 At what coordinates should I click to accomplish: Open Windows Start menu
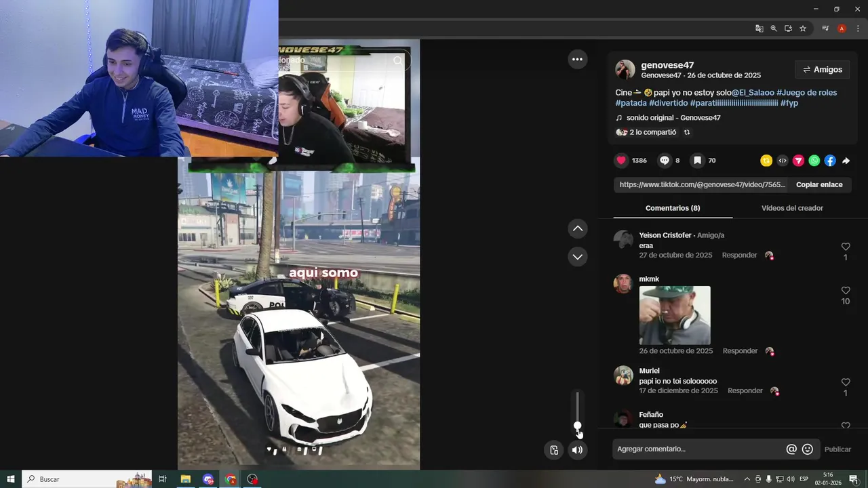(x=11, y=479)
